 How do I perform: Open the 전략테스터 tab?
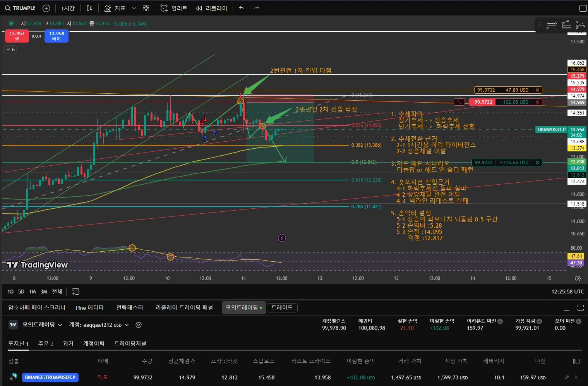130,308
